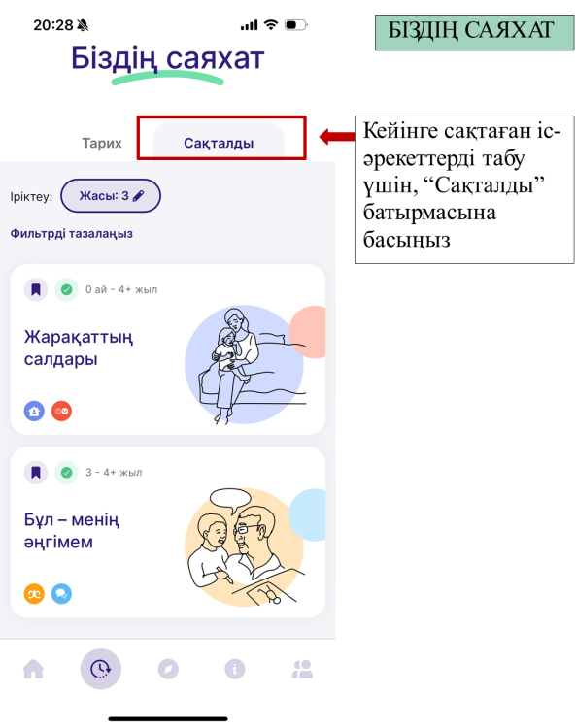Open the info icon in bottom bar
Screen dimensions: 576x728
[235, 669]
